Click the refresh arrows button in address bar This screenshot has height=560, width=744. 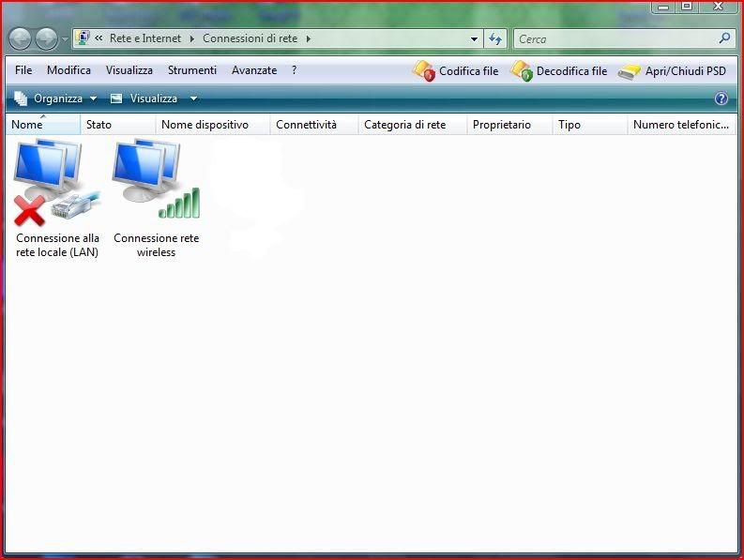coord(494,38)
